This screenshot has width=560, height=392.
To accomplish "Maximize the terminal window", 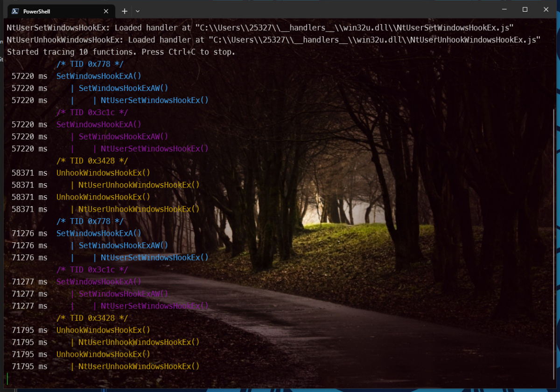I will (525, 9).
